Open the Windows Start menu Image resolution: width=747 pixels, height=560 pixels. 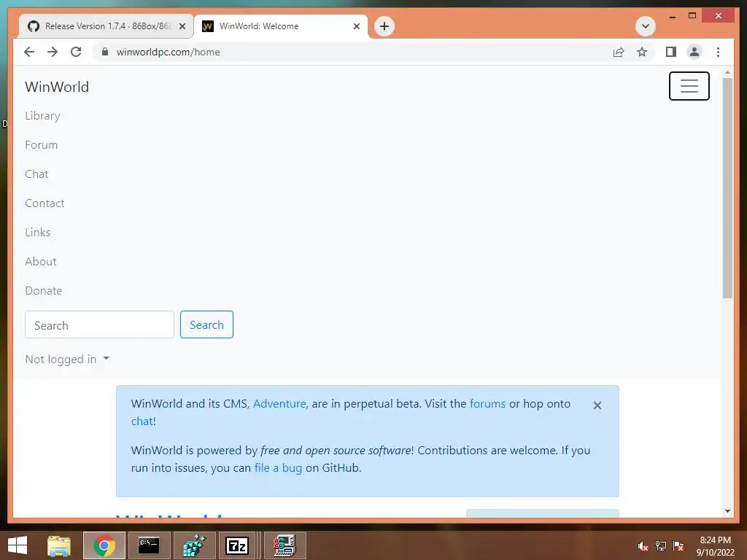[x=18, y=545]
